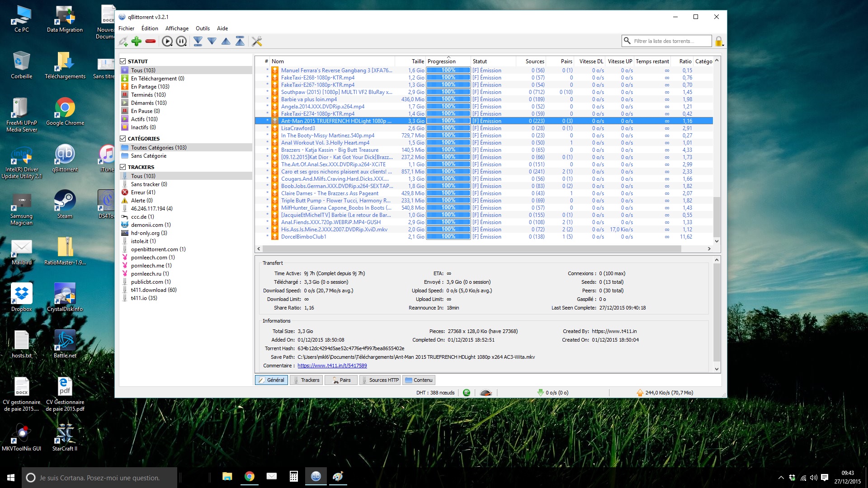Image resolution: width=868 pixels, height=488 pixels.
Task: Switch to the Trackers tab
Action: click(306, 380)
